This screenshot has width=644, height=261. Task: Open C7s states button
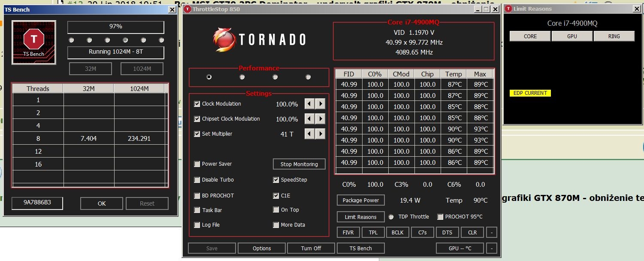422,233
